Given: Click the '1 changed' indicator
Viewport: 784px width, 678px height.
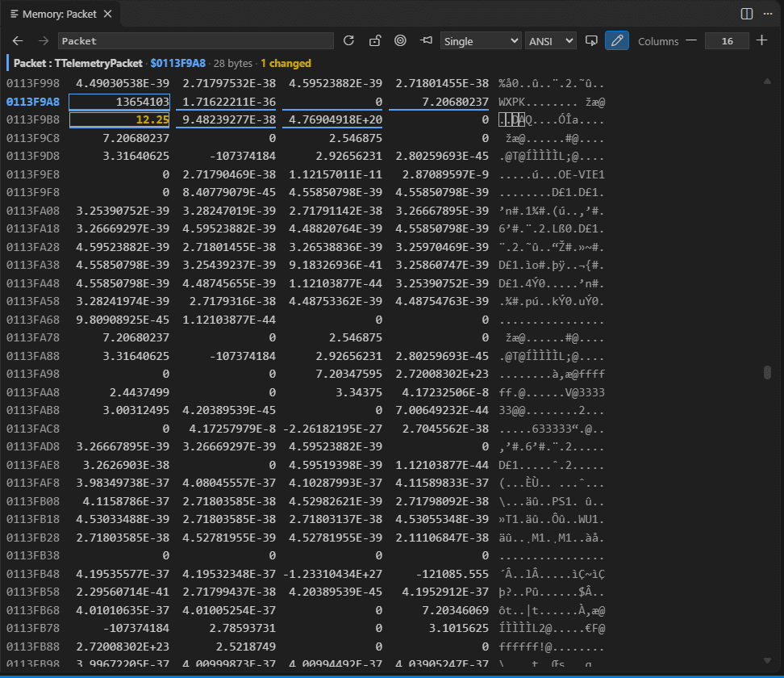Looking at the screenshot, I should [x=286, y=64].
